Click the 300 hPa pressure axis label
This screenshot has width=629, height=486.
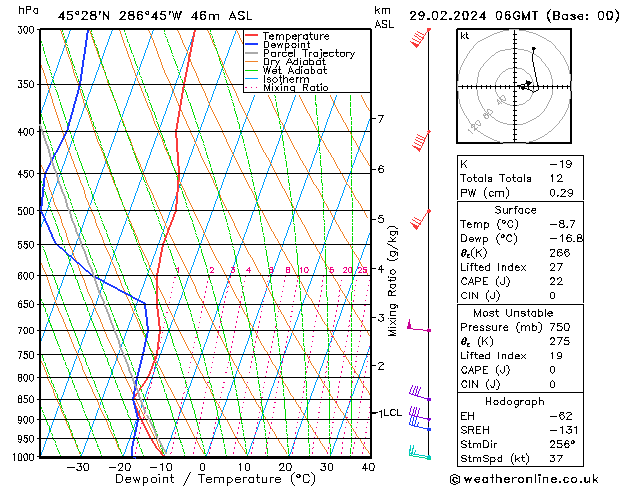point(26,30)
